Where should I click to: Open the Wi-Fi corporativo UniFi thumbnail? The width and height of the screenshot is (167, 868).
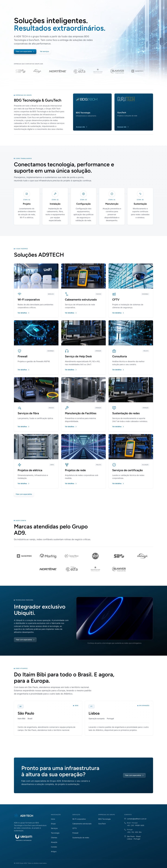(x=36, y=276)
